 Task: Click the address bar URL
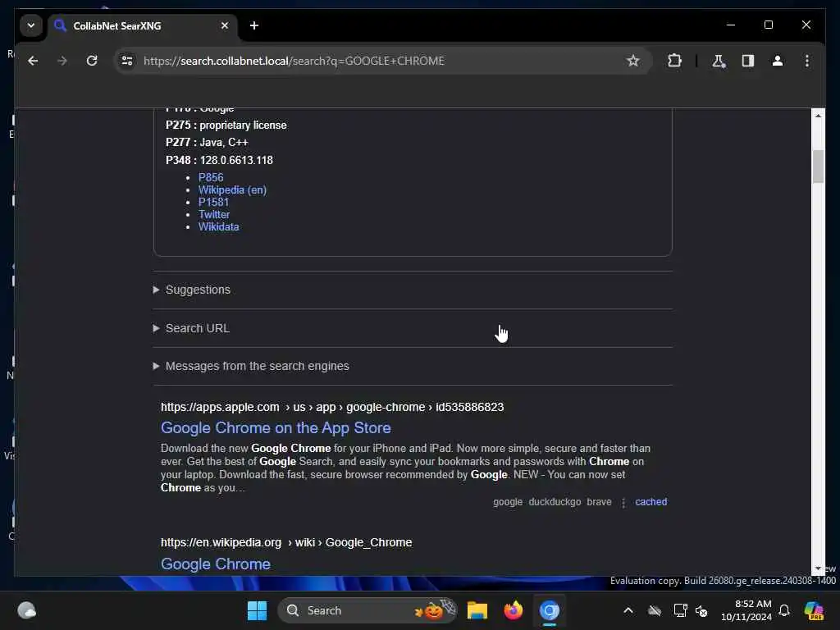pos(294,61)
